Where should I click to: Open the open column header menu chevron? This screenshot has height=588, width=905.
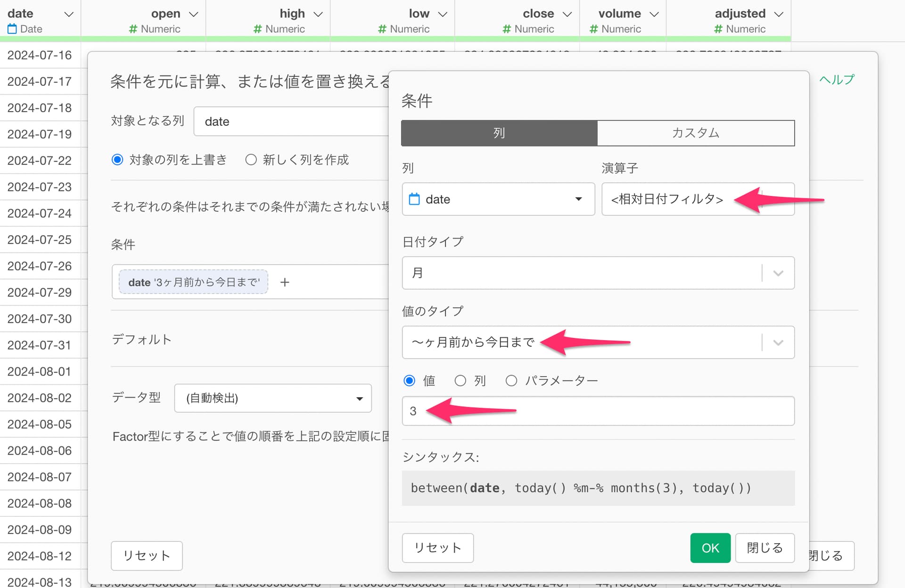[193, 14]
